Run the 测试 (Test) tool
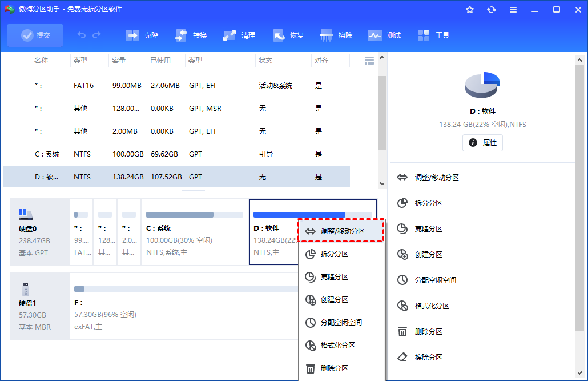 click(x=385, y=35)
